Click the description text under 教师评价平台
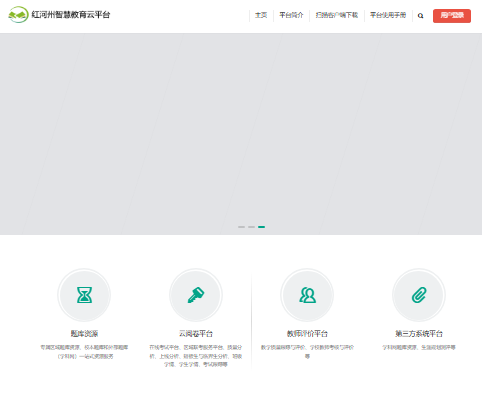 pos(307,352)
